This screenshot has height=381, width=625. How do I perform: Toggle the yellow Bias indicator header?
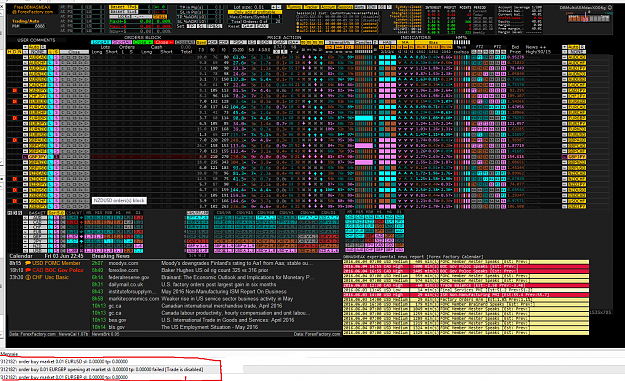tap(434, 42)
